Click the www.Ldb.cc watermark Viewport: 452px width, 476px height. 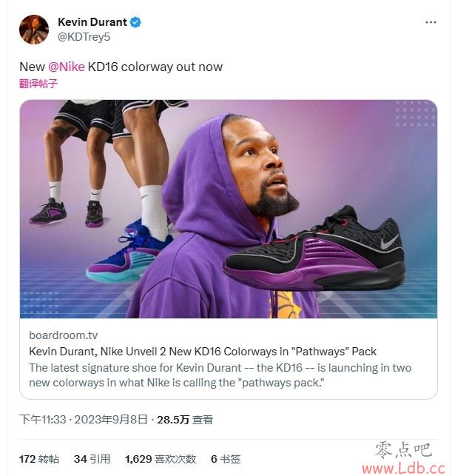pyautogui.click(x=403, y=468)
